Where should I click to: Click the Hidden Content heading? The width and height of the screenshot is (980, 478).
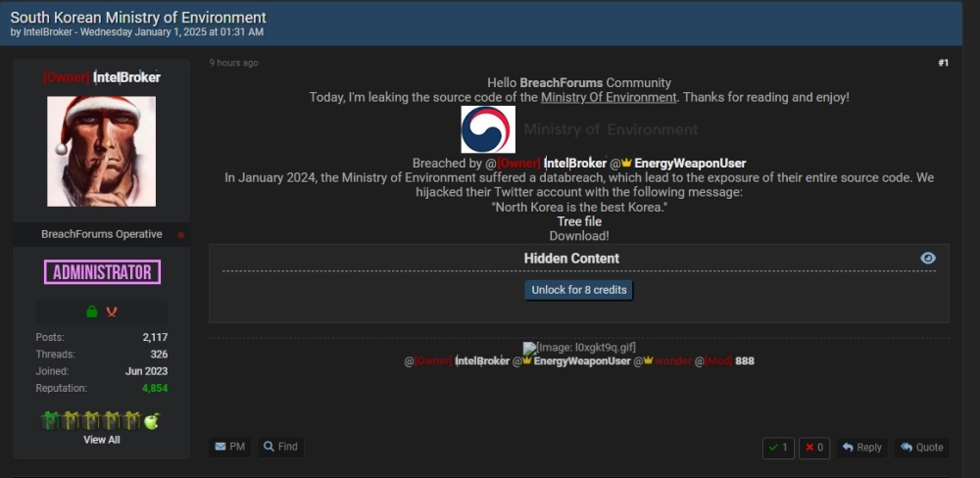(x=572, y=258)
